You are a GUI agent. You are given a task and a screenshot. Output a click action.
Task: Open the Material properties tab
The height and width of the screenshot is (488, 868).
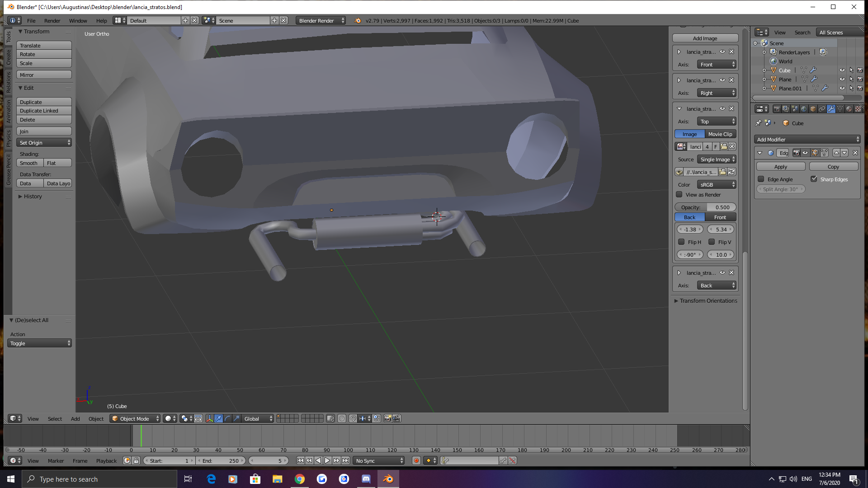pyautogui.click(x=849, y=109)
